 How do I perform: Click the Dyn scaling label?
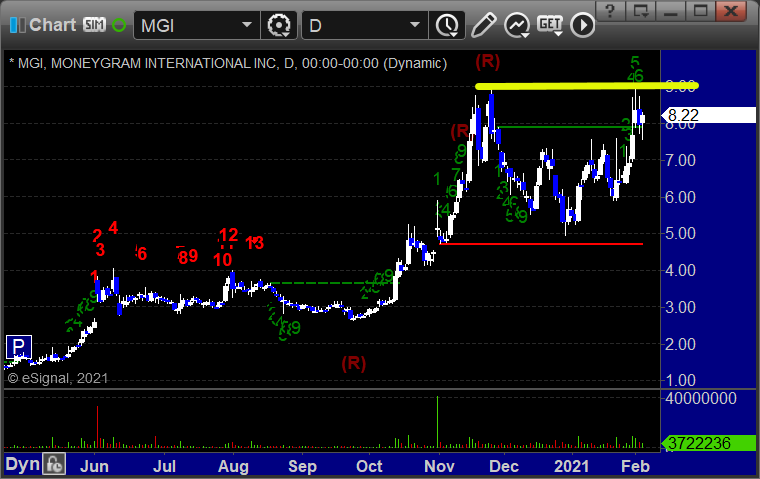click(22, 464)
